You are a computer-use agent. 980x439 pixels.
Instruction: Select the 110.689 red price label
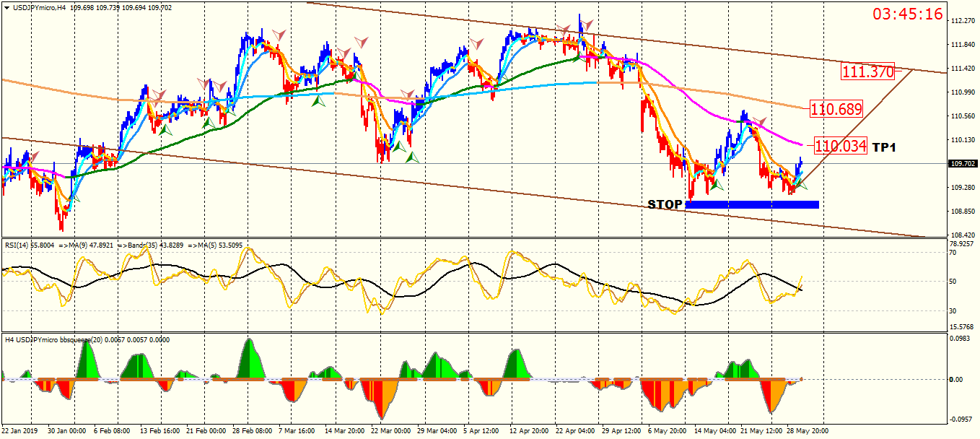point(836,110)
